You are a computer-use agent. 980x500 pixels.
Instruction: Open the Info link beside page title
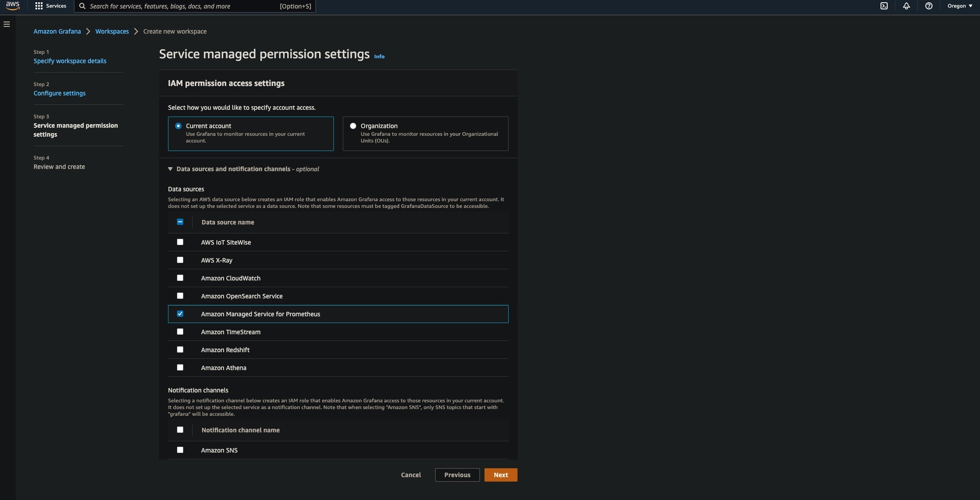pyautogui.click(x=379, y=56)
